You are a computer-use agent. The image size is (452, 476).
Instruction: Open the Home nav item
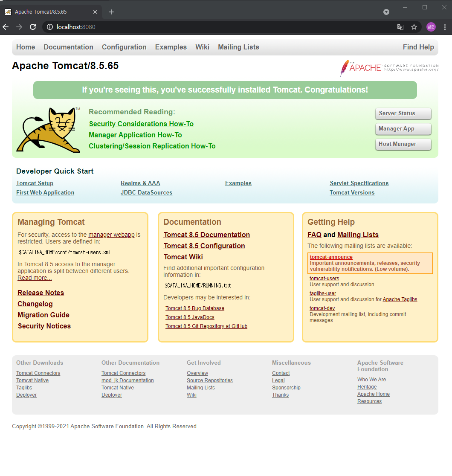[26, 47]
